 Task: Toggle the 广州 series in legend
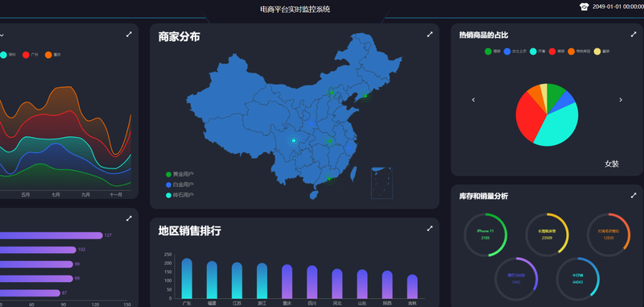(x=31, y=55)
